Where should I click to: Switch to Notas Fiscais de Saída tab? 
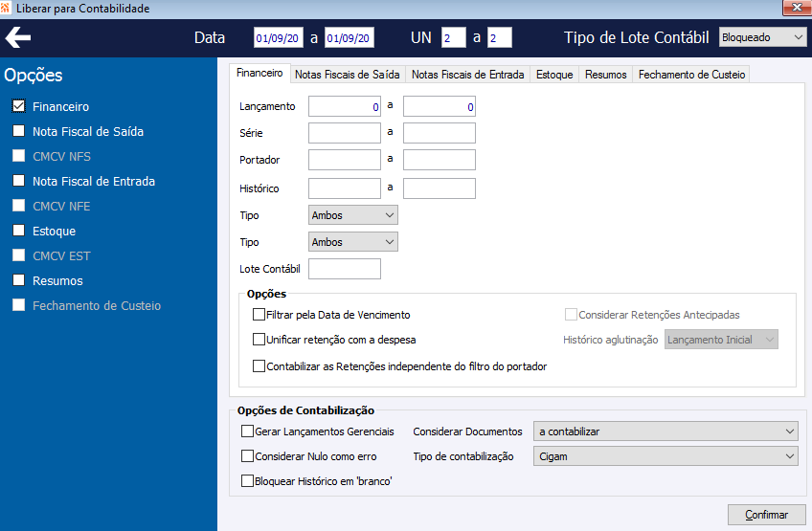(x=347, y=75)
